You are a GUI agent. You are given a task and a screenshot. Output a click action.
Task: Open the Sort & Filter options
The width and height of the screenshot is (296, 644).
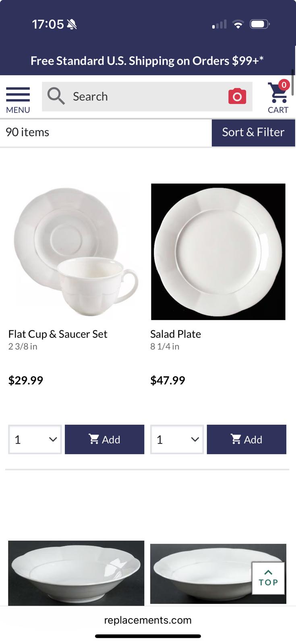(253, 132)
